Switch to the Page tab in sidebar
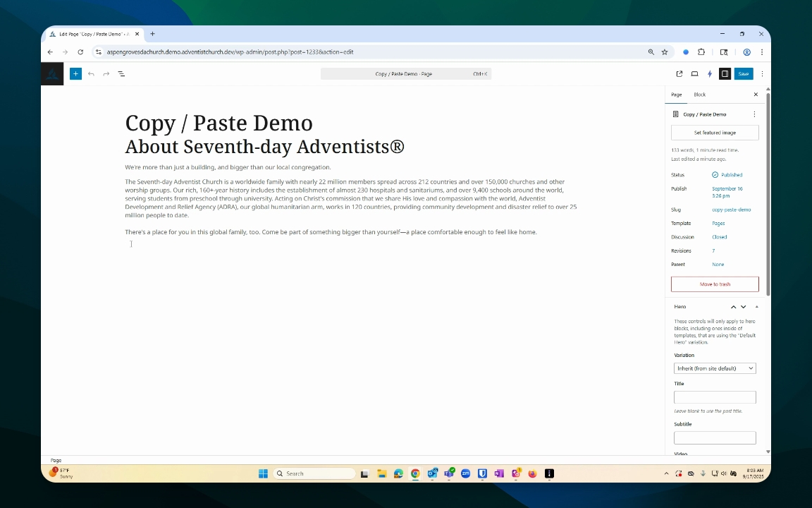The width and height of the screenshot is (812, 508). click(677, 95)
